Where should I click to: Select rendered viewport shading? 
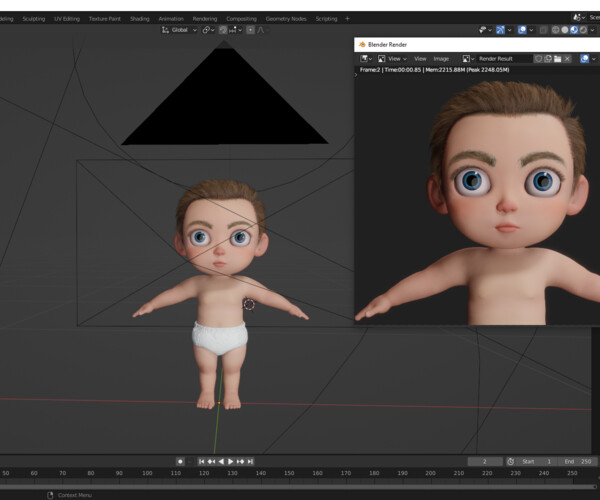pyautogui.click(x=583, y=30)
